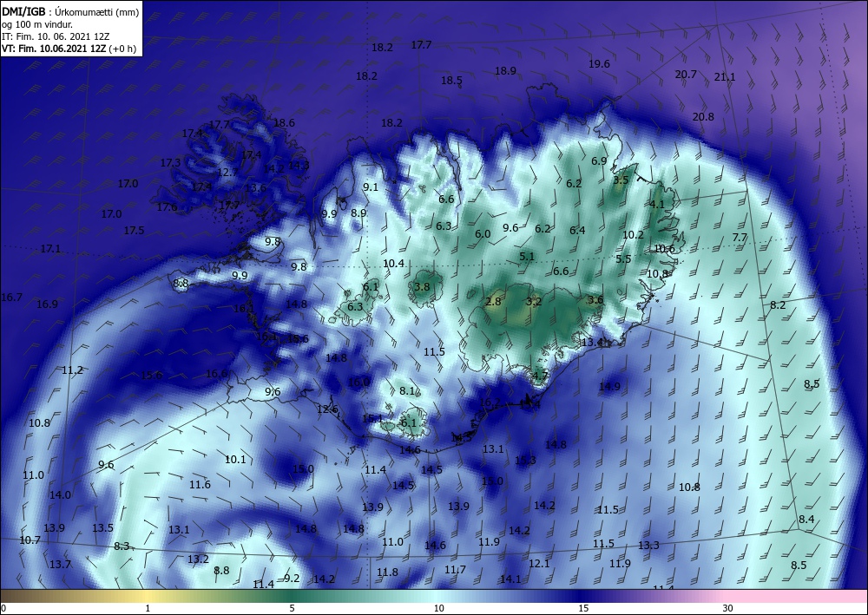868x615 pixels.
Task: Click the map value 13.3
Action: (x=648, y=546)
